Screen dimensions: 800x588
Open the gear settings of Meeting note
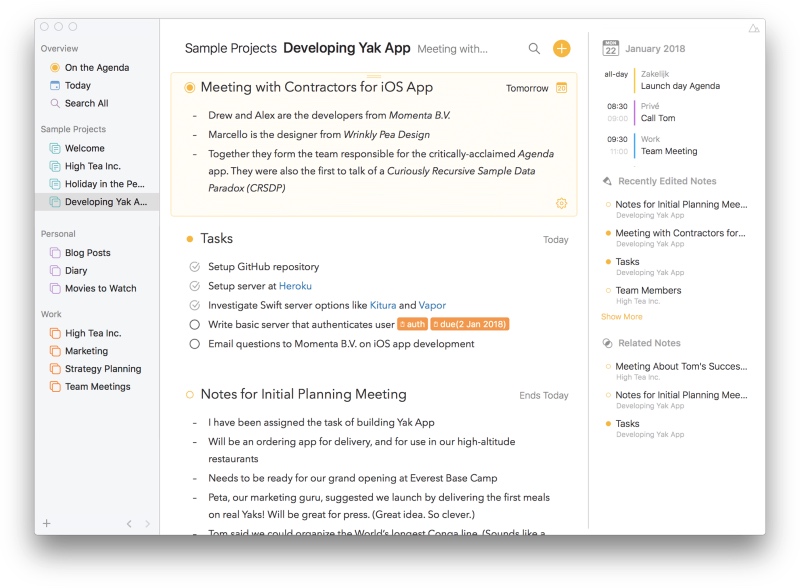point(561,203)
